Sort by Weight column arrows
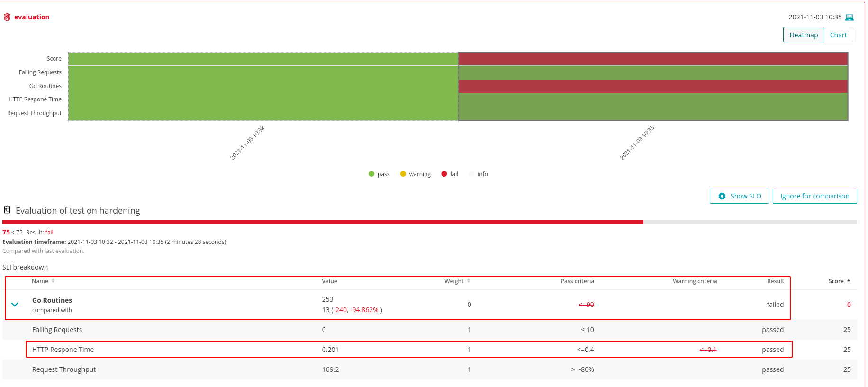Screen dimensions: 868x387 [469, 281]
